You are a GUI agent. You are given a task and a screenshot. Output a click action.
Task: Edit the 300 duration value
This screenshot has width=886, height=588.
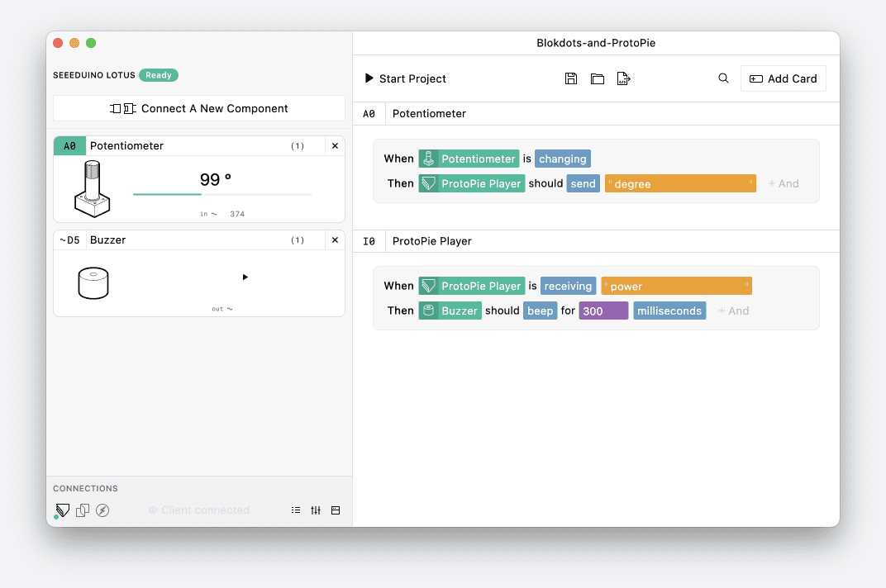603,311
